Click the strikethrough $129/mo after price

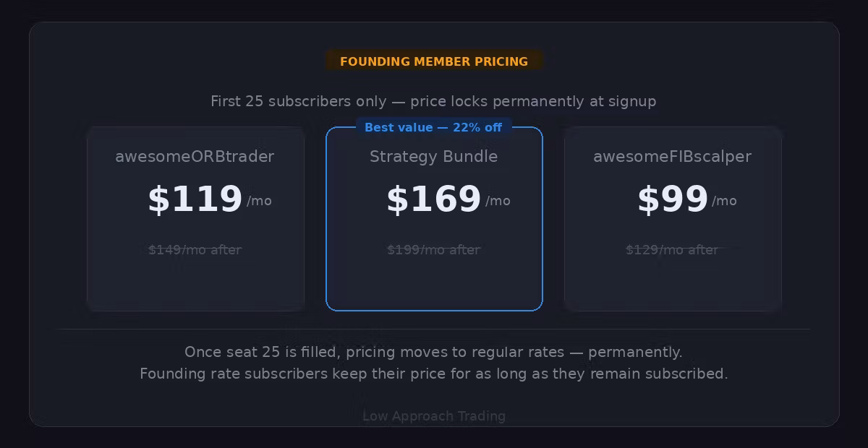tap(673, 249)
